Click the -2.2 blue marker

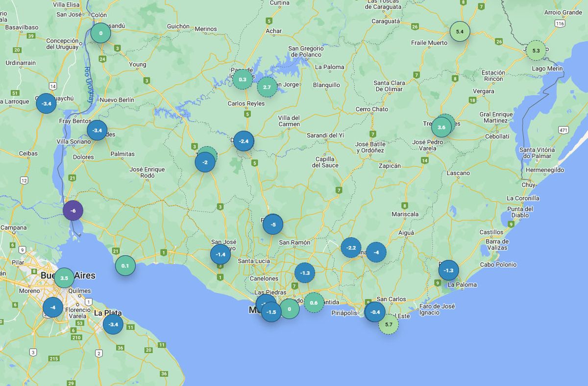[x=351, y=248]
